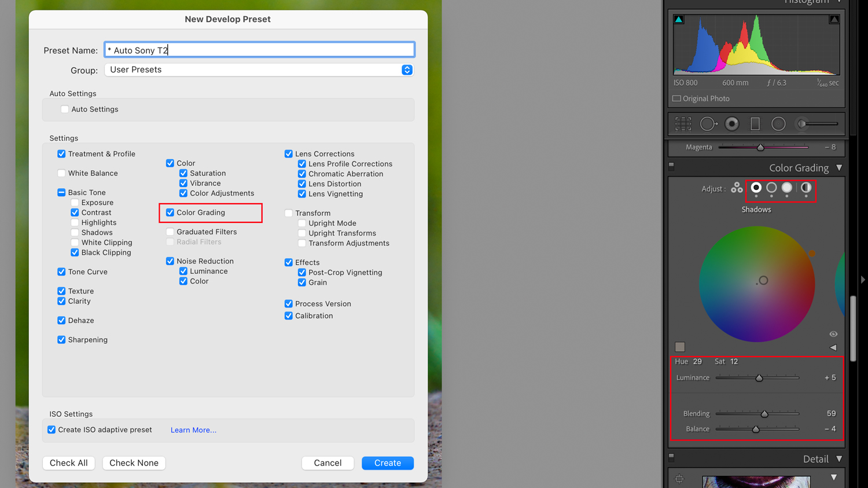Viewport: 868px width, 488px height.
Task: Open the Group User Presets dropdown
Action: click(259, 69)
